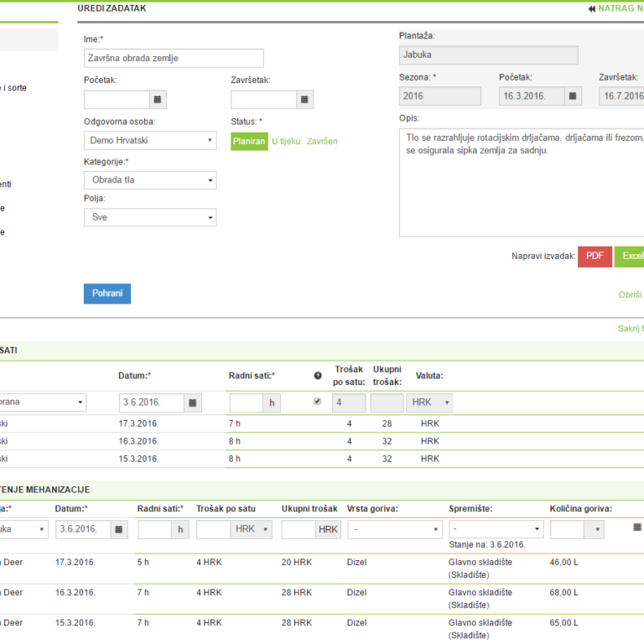Screen dimensions: 644x644
Task: Expand Kategorije dropdown Obrada tla
Action: pyautogui.click(x=150, y=180)
